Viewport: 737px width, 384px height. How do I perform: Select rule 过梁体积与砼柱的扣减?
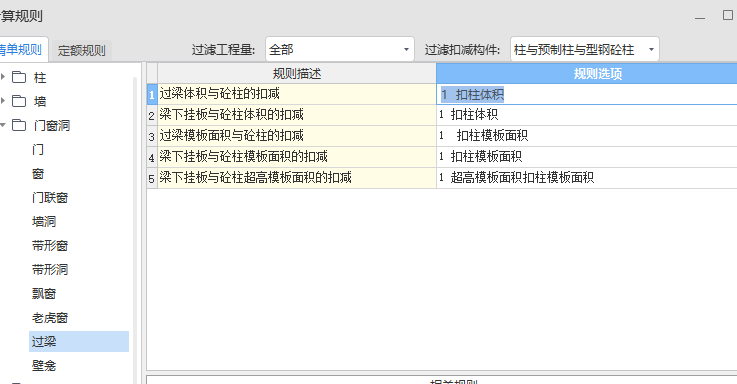(297, 94)
